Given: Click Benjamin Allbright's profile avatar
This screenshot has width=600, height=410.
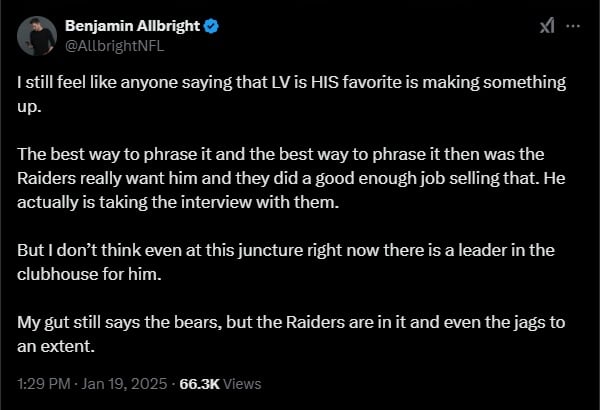Looking at the screenshot, I should (x=36, y=35).
